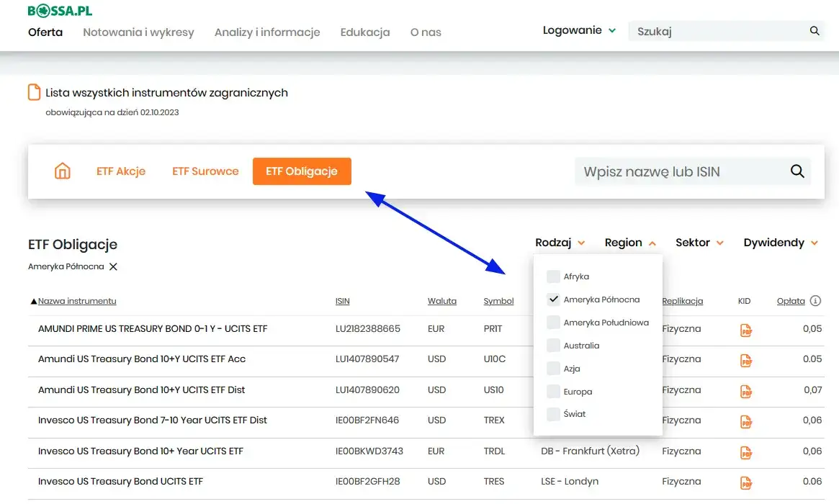The height and width of the screenshot is (504, 839).
Task: Open KID PDF for Invesco 10+ Year ETF
Action: (746, 452)
